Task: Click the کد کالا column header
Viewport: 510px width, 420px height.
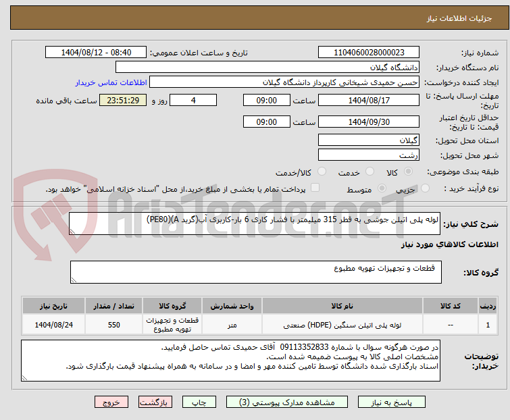Action: (x=450, y=306)
